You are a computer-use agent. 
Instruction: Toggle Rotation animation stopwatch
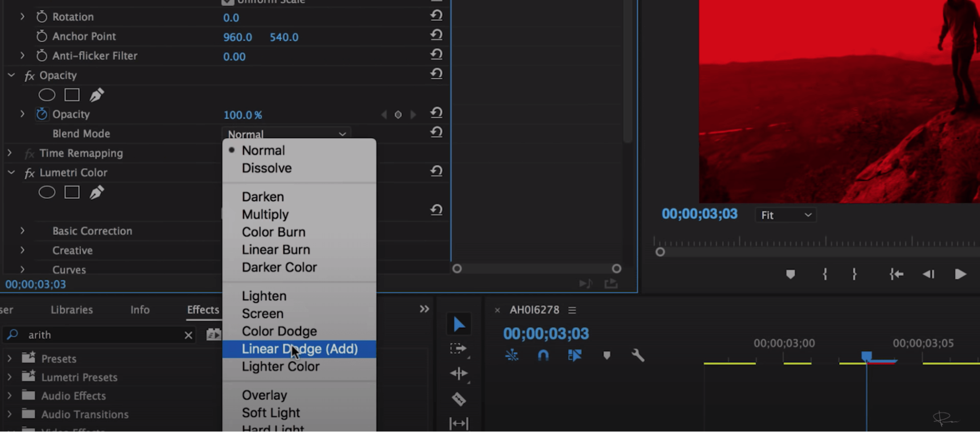click(x=42, y=17)
